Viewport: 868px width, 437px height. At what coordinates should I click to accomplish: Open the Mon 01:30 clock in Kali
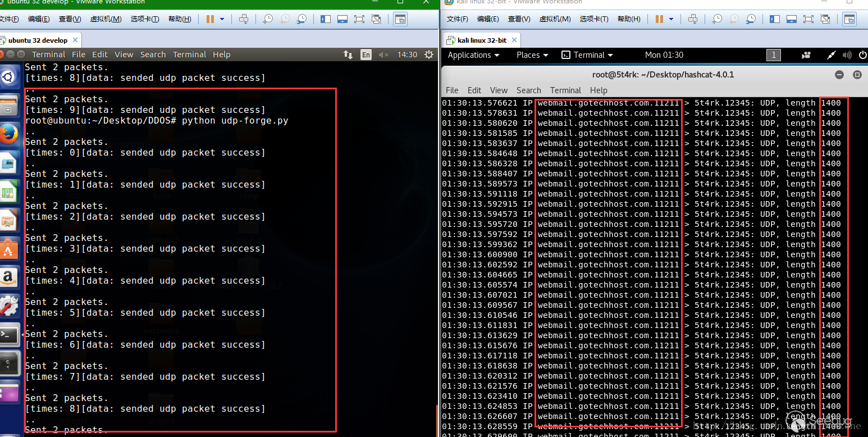664,55
